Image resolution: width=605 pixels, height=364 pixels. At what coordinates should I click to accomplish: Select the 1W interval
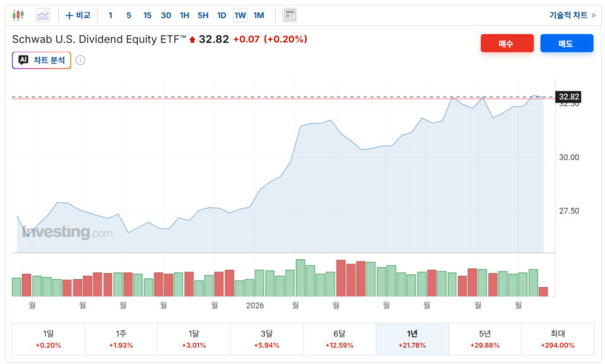240,15
